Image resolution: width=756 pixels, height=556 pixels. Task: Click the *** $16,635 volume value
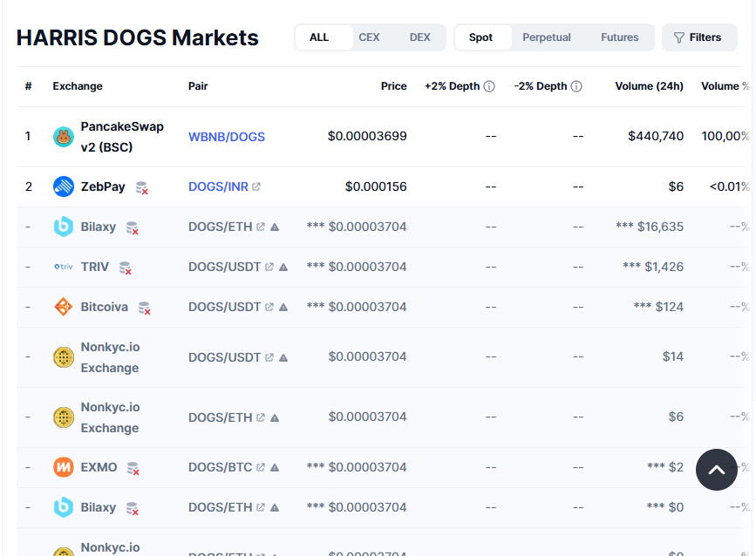click(x=650, y=227)
